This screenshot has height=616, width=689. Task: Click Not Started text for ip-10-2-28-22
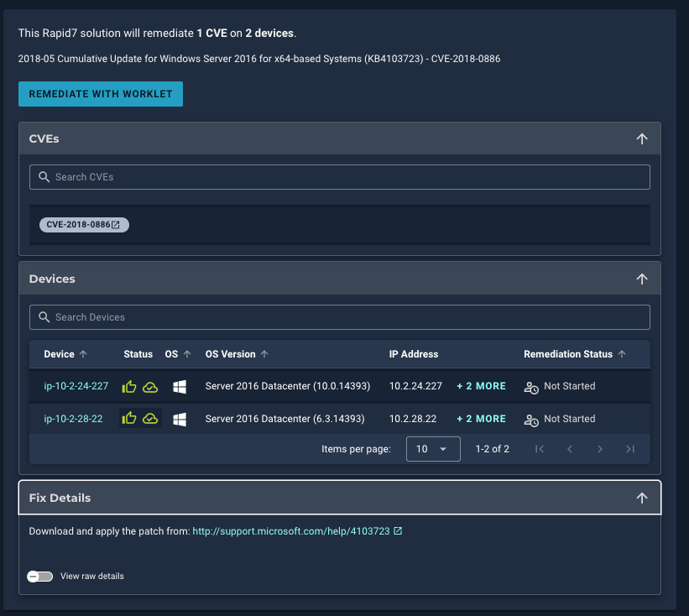point(570,419)
